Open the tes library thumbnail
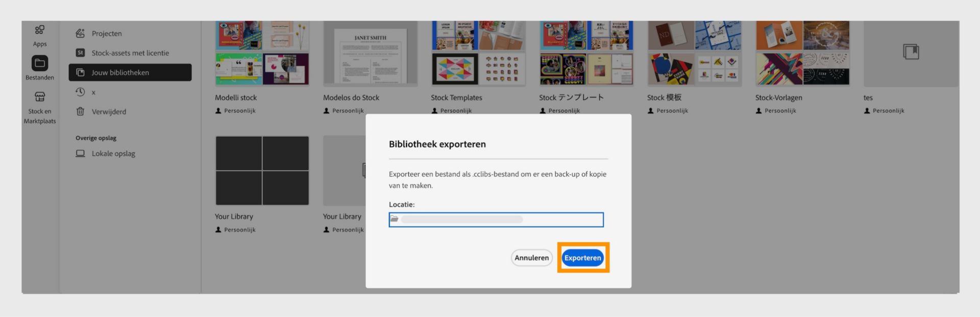The width and height of the screenshot is (980, 317). pyautogui.click(x=911, y=53)
